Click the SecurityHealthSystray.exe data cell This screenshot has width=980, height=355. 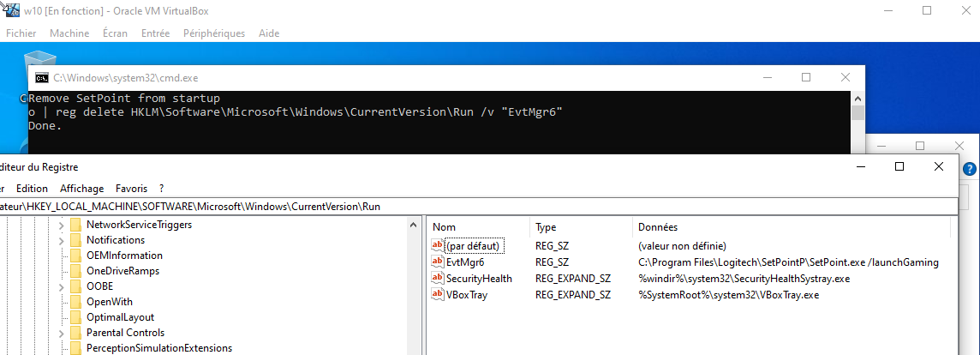point(744,279)
